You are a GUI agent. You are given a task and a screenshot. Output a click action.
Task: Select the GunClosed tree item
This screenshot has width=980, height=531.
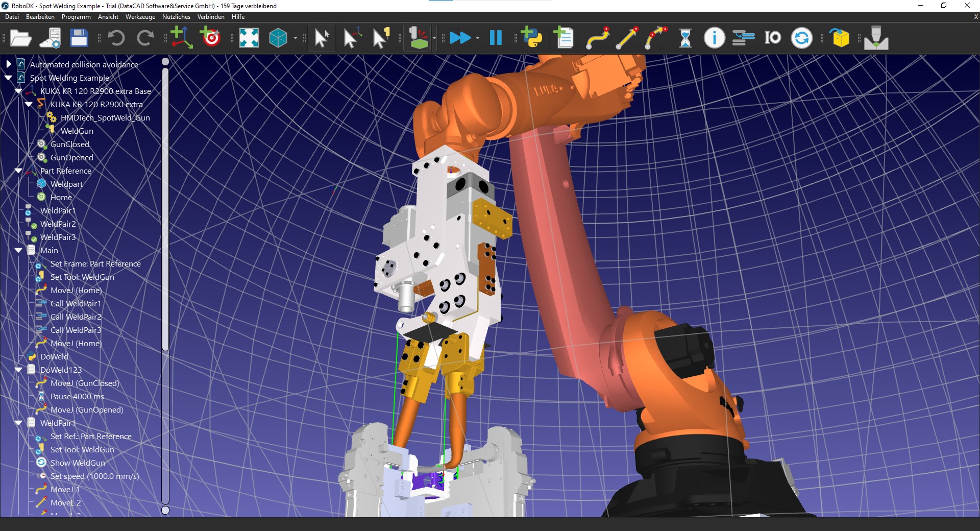click(69, 144)
